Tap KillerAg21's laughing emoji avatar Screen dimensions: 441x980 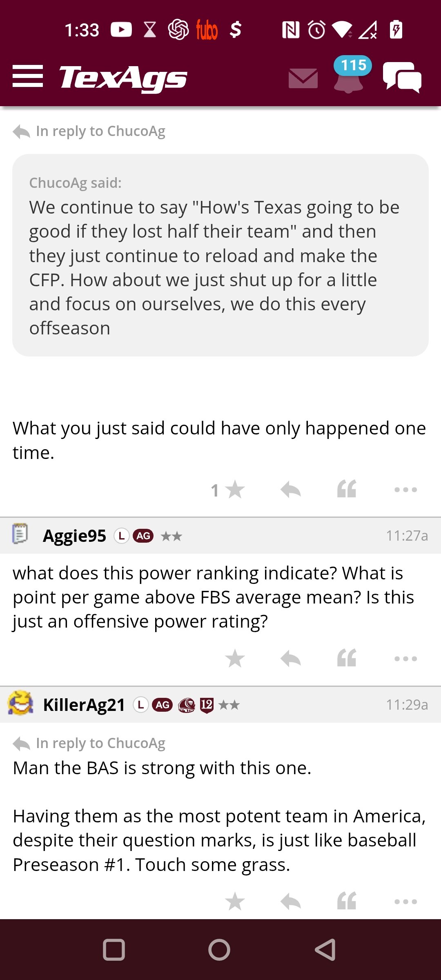point(20,703)
